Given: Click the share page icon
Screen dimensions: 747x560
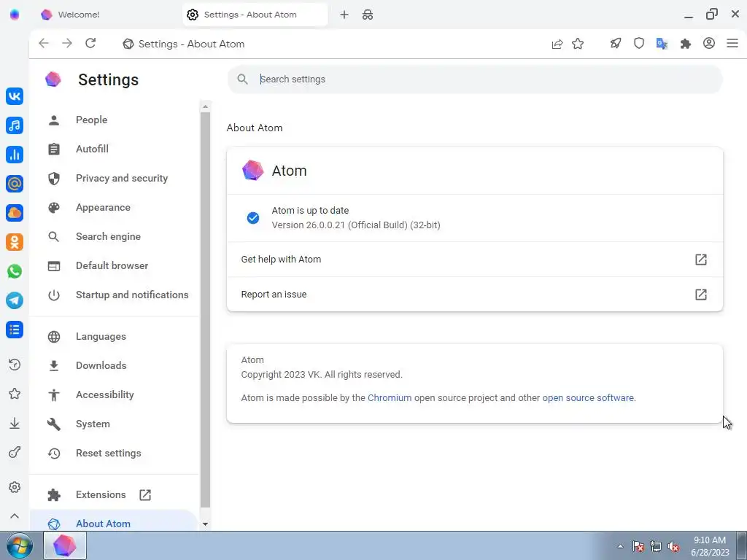Looking at the screenshot, I should click(557, 44).
